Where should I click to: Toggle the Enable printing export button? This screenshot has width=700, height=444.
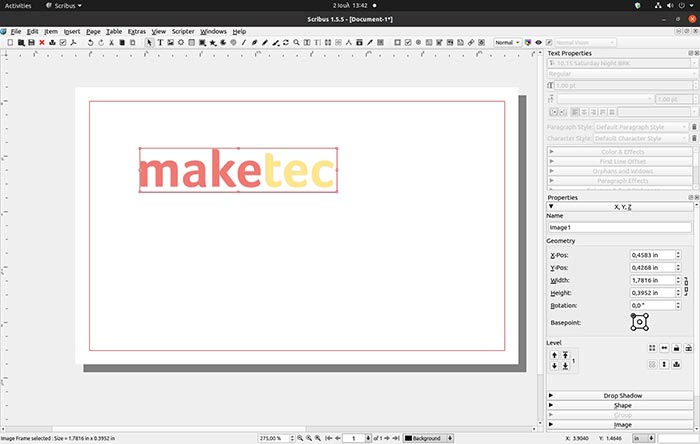pos(676,365)
